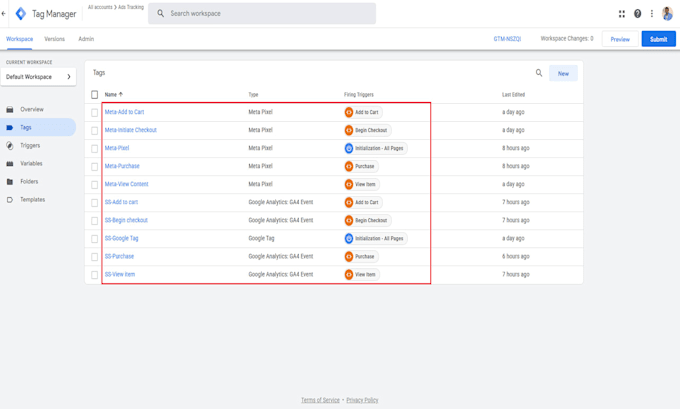This screenshot has width=680, height=409.
Task: Switch to the Admin tab
Action: click(86, 39)
